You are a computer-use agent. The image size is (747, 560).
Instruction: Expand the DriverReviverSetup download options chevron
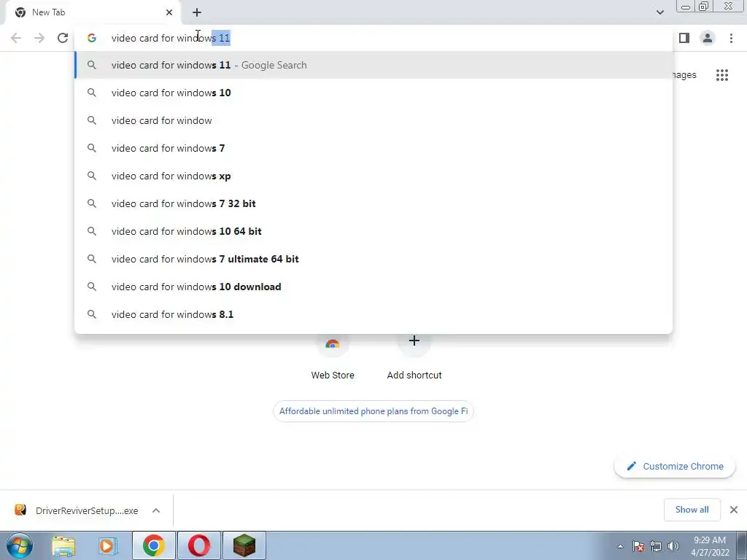(156, 510)
